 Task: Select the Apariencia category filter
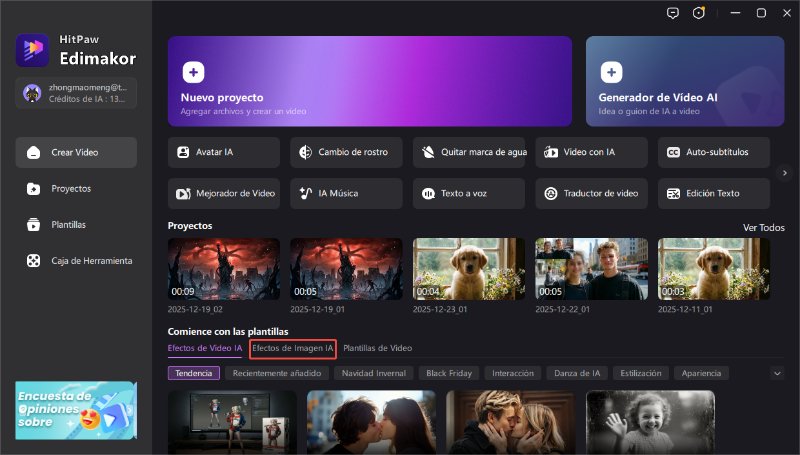pyautogui.click(x=702, y=373)
